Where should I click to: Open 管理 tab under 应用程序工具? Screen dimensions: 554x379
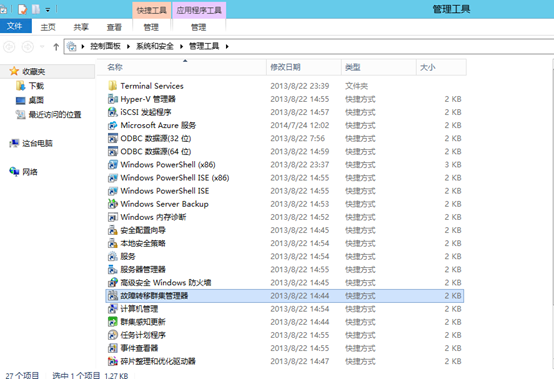pyautogui.click(x=199, y=27)
